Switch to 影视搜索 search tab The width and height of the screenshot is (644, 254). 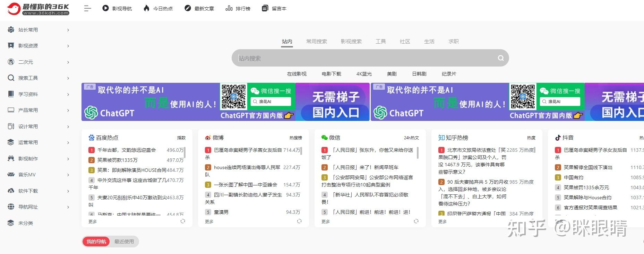pos(351,42)
